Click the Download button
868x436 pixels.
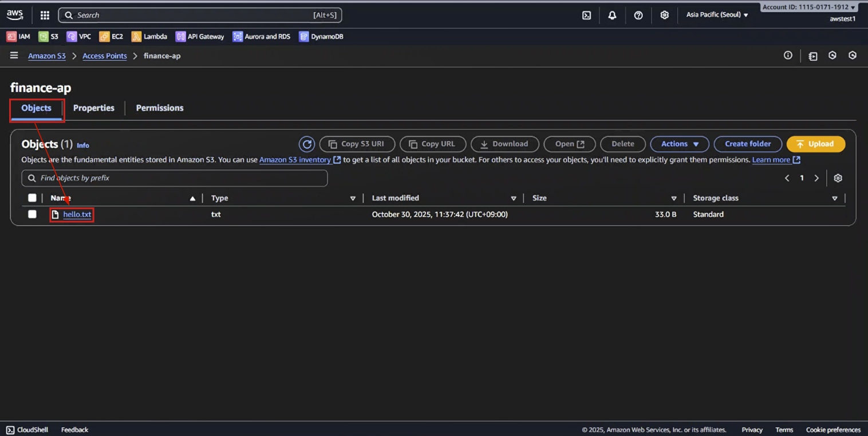click(505, 144)
